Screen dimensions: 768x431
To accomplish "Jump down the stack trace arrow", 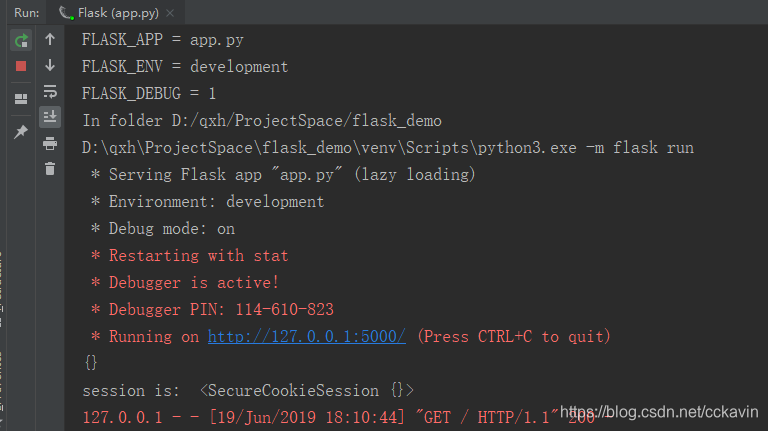I will (x=50, y=65).
